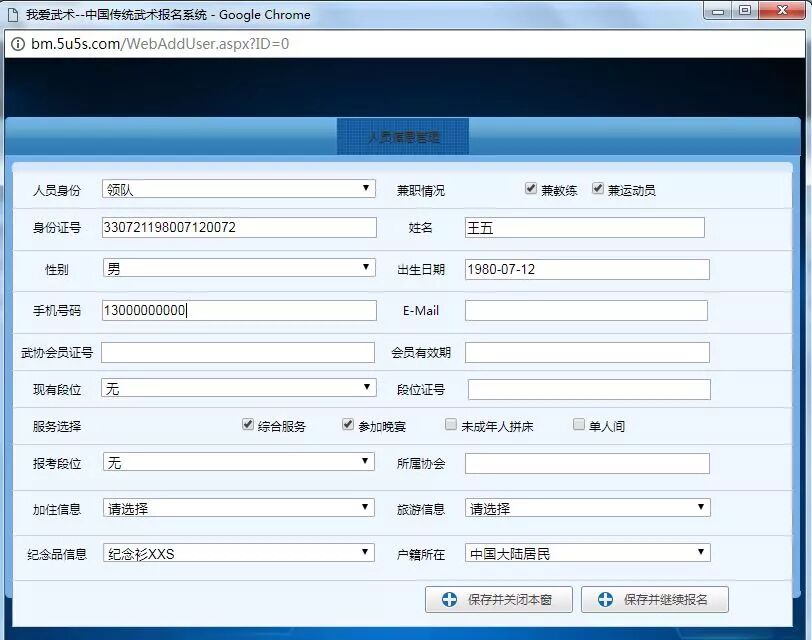Click the 保存并继续报名 button
This screenshot has height=640, width=812.
[655, 600]
